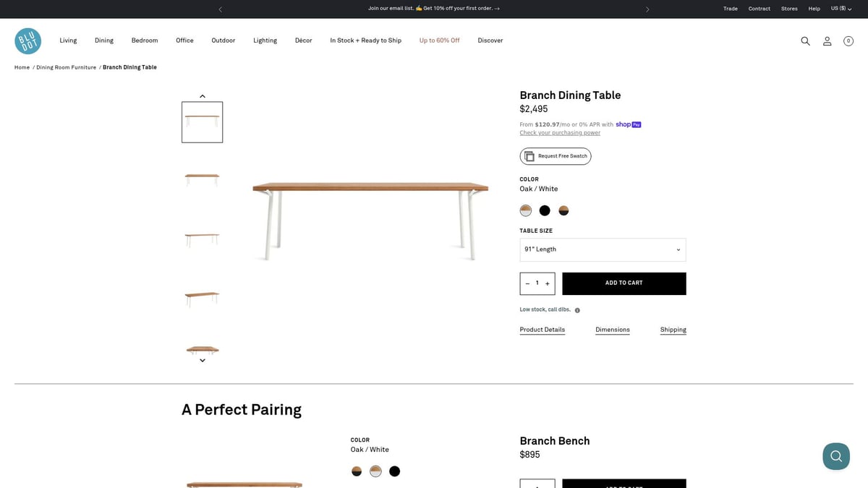Open the account icon
868x488 pixels.
(x=827, y=40)
